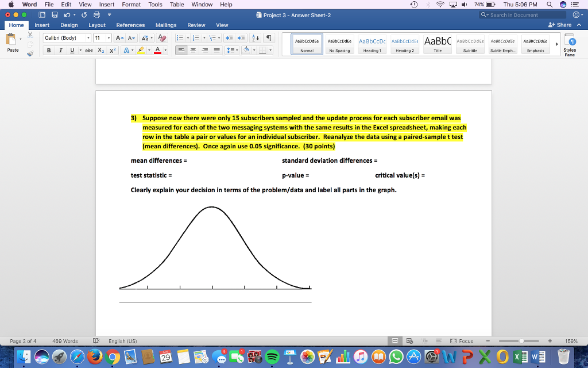Screen dimensions: 588x368
Task: Toggle bold formatting
Action: tap(49, 51)
